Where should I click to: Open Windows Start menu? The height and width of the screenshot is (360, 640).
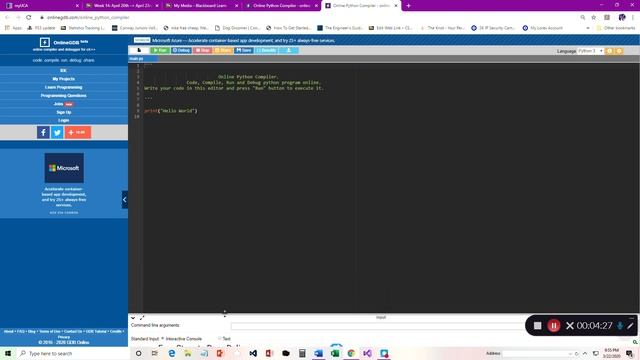point(8,353)
